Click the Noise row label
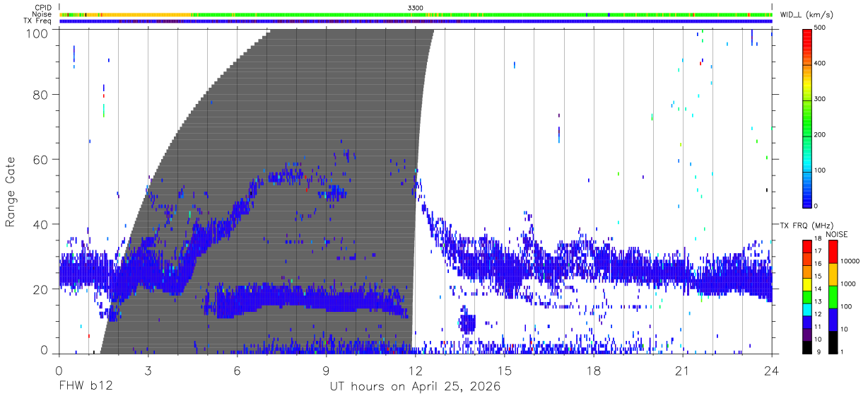 click(42, 14)
